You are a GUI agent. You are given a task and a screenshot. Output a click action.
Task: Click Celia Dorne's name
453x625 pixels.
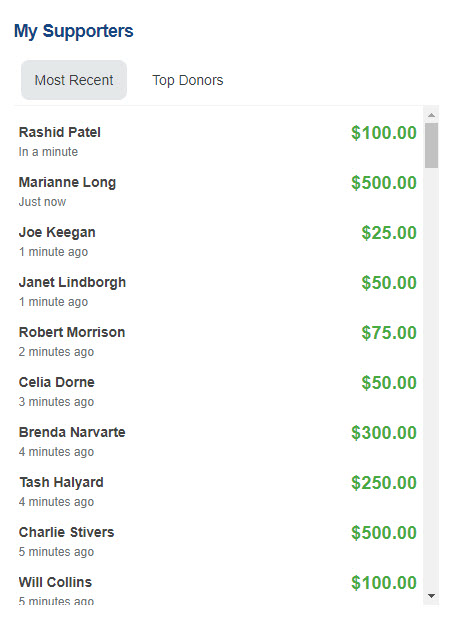pos(57,382)
